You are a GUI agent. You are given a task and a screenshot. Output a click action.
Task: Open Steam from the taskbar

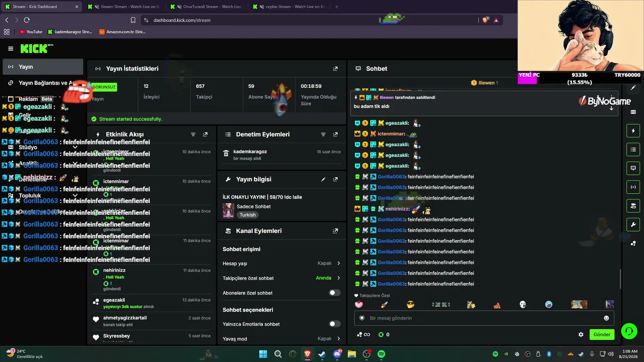point(322,354)
